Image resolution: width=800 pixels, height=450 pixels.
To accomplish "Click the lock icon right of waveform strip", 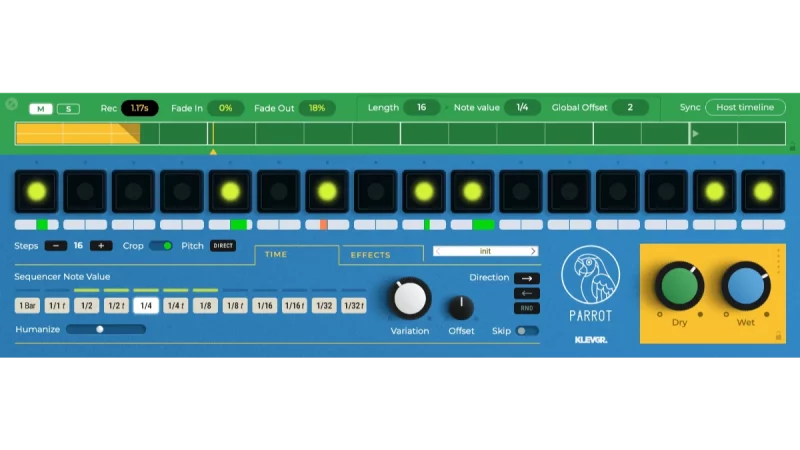I will coord(792,146).
